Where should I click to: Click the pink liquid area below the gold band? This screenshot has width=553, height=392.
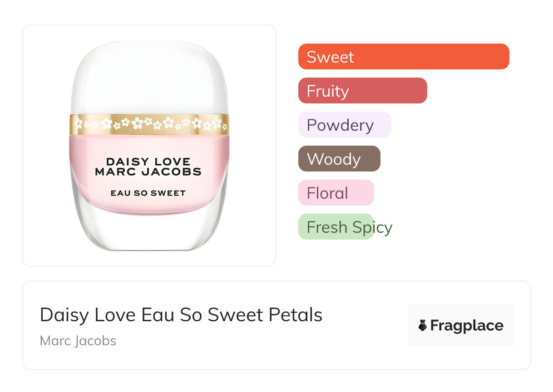point(149,145)
